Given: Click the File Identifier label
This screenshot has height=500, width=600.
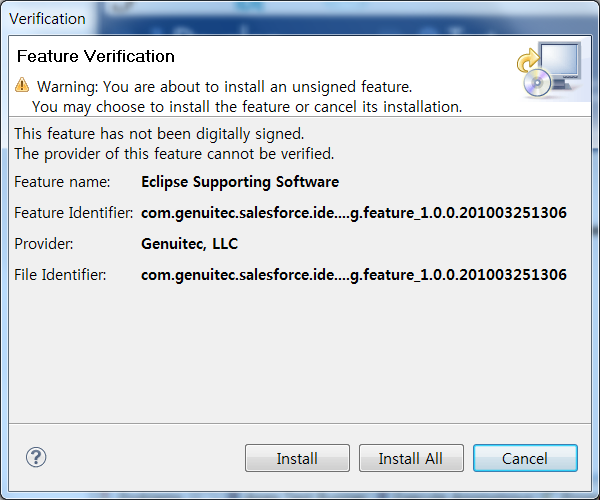Looking at the screenshot, I should (60, 275).
